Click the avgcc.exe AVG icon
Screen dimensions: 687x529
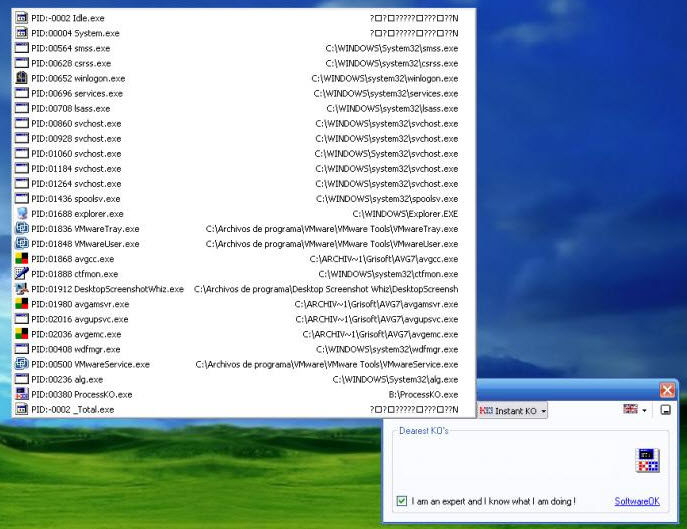[x=21, y=259]
